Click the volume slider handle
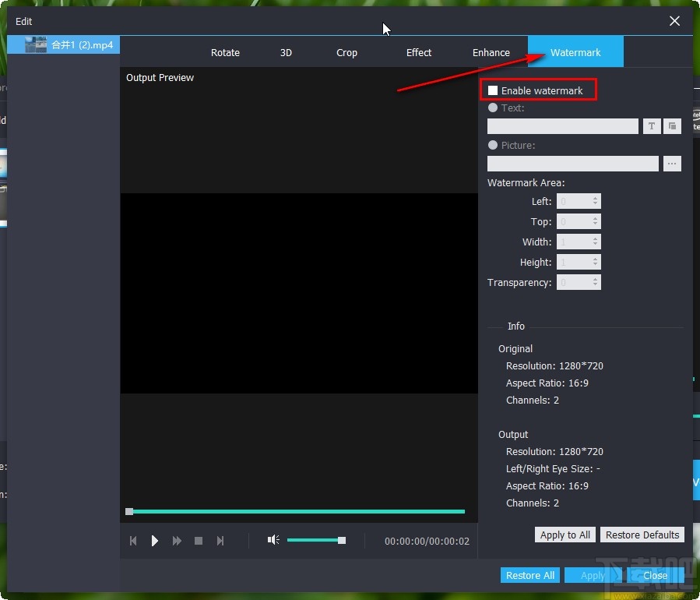This screenshot has height=600, width=700. (x=342, y=540)
